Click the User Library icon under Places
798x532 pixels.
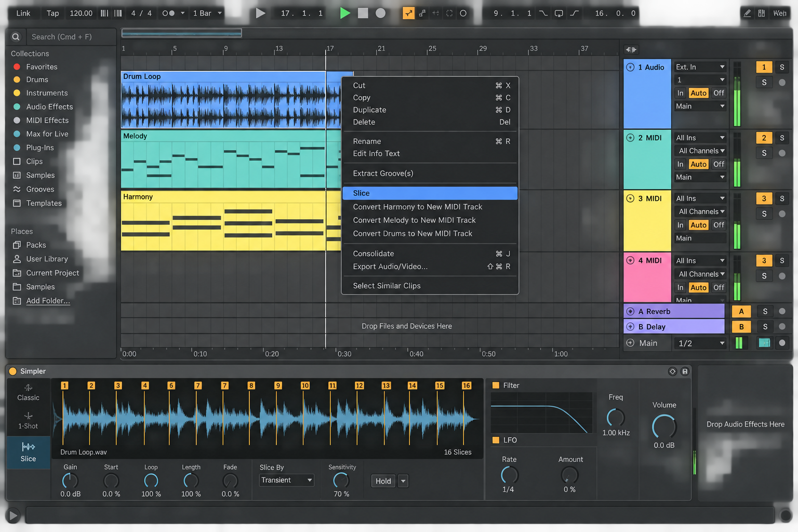(17, 259)
